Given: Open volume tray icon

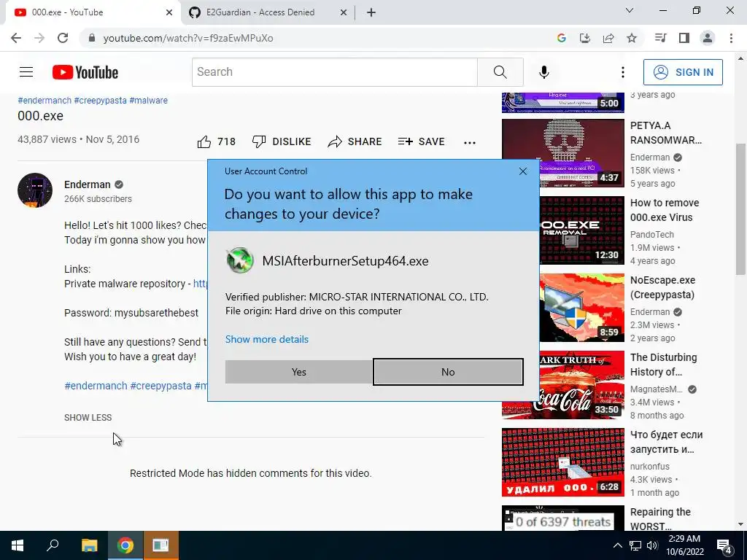Looking at the screenshot, I should coord(652,545).
